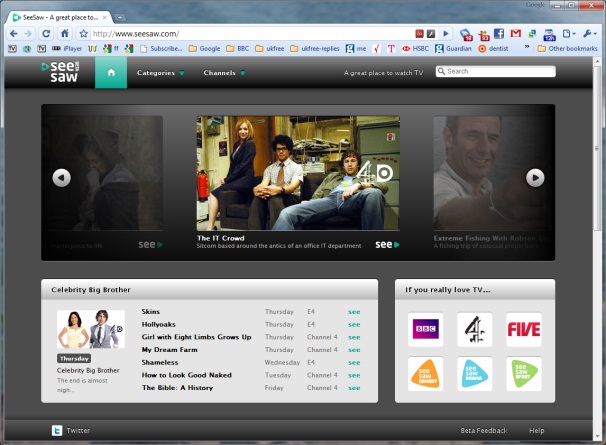This screenshot has width=606, height=445.
Task: Click the 'me' bookmark
Action: [x=356, y=48]
